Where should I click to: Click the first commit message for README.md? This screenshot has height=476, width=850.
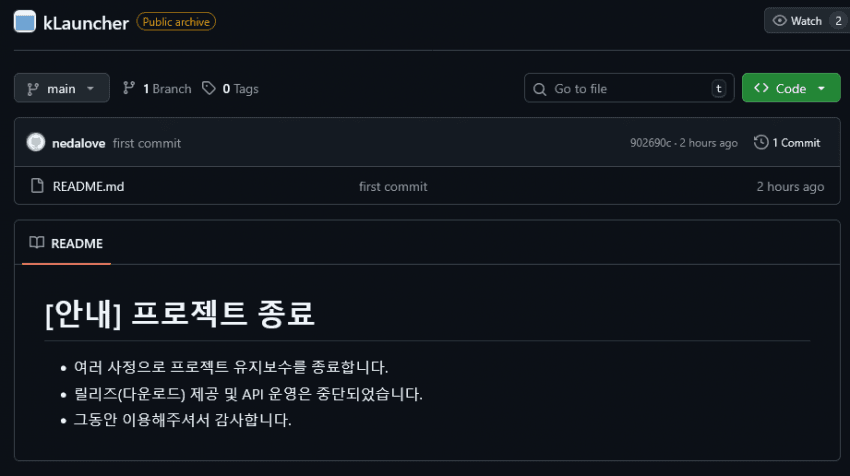(x=393, y=186)
